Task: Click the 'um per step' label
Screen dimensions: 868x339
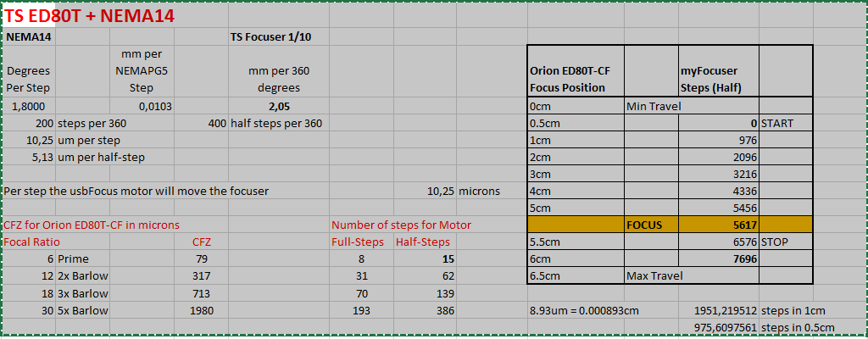Action: coord(88,141)
